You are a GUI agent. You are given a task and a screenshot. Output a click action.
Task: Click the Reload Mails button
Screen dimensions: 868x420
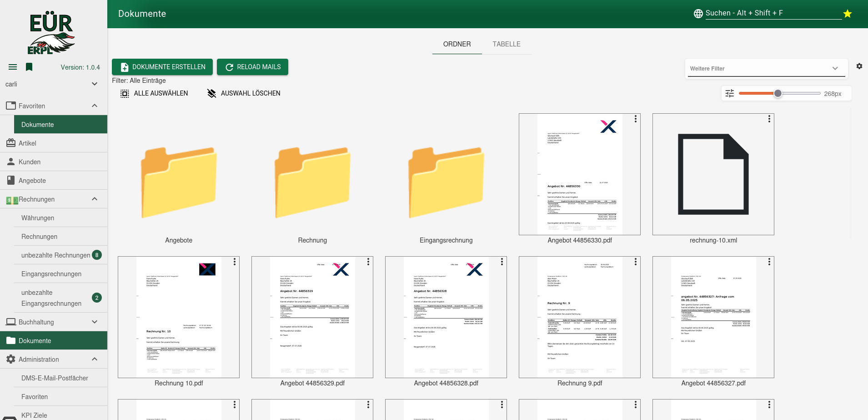(x=252, y=67)
